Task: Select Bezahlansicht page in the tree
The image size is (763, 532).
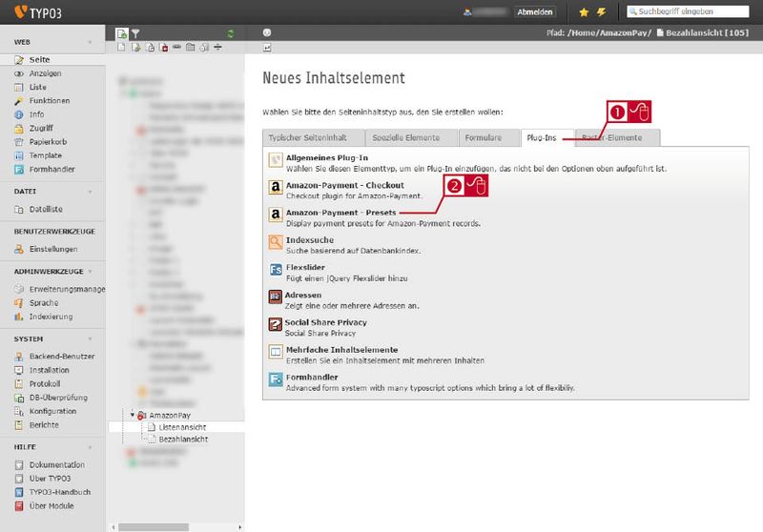Action: pos(183,440)
